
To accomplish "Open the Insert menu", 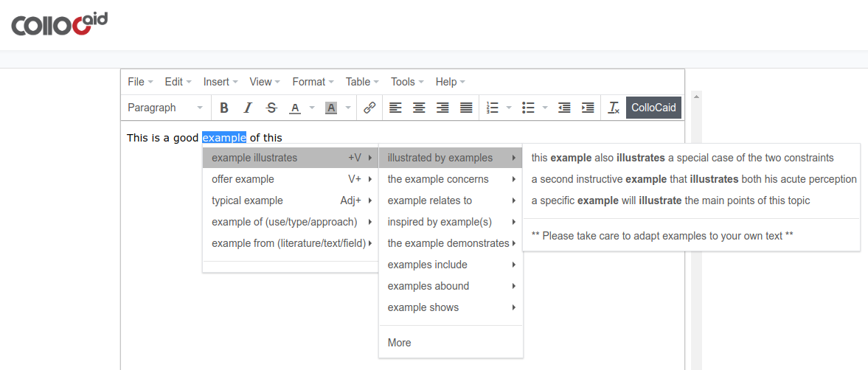I will (x=220, y=82).
